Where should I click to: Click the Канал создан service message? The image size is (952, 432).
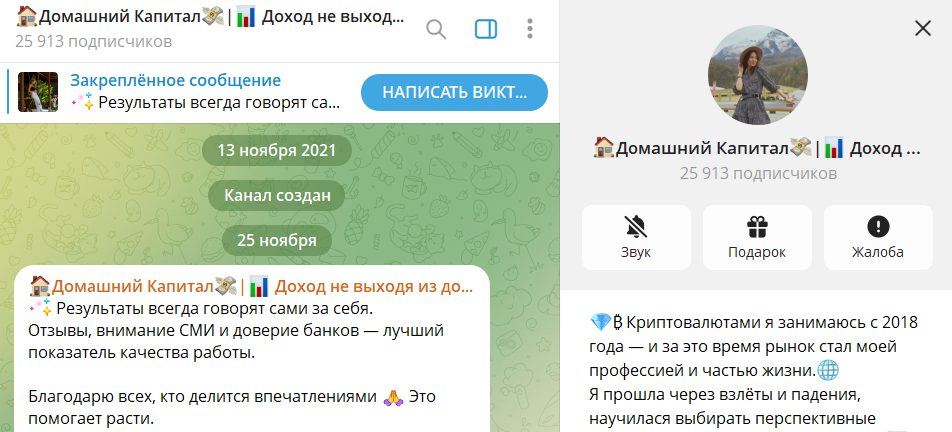point(277,196)
